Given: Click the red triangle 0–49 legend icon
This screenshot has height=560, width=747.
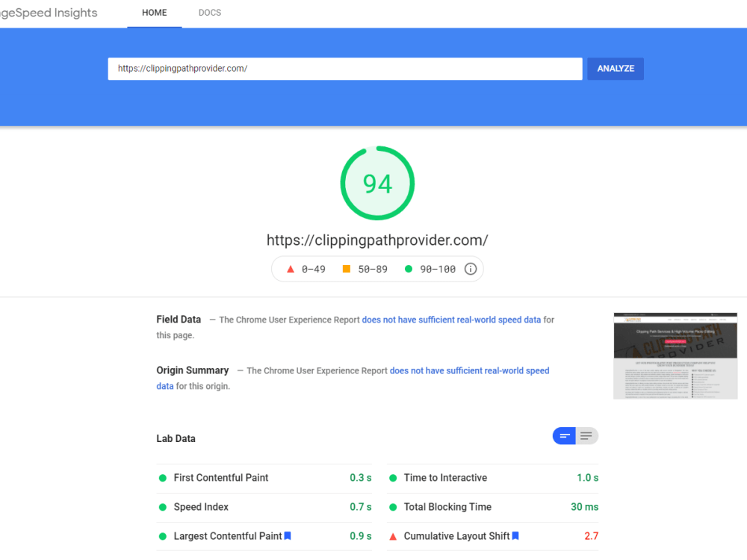Looking at the screenshot, I should click(x=291, y=269).
